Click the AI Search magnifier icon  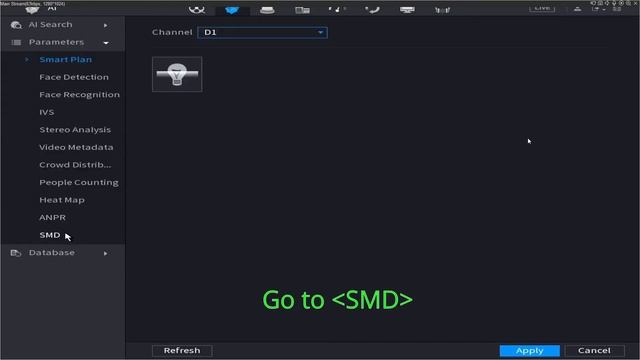[x=16, y=25]
